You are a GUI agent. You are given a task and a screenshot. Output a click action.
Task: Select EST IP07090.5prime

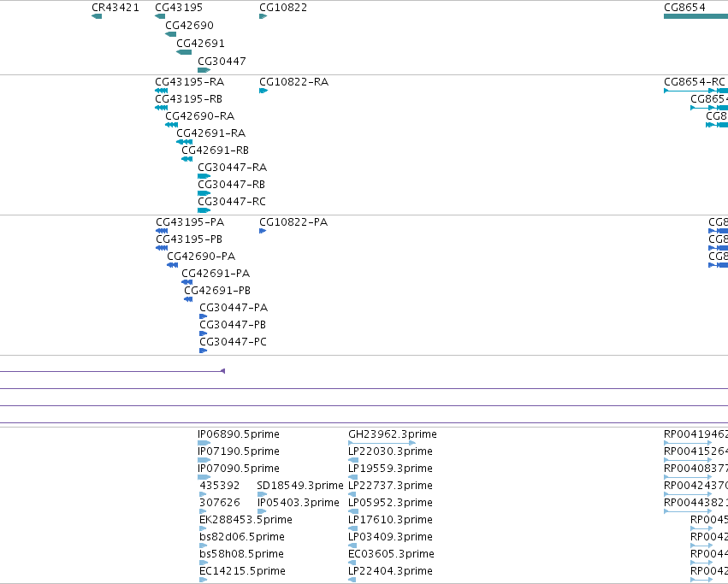pos(204,477)
